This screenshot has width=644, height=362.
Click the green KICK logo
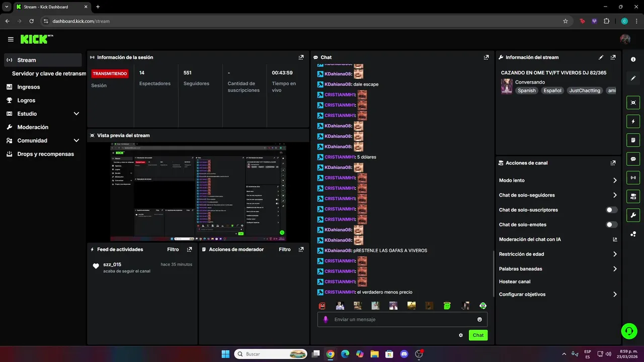pyautogui.click(x=34, y=39)
